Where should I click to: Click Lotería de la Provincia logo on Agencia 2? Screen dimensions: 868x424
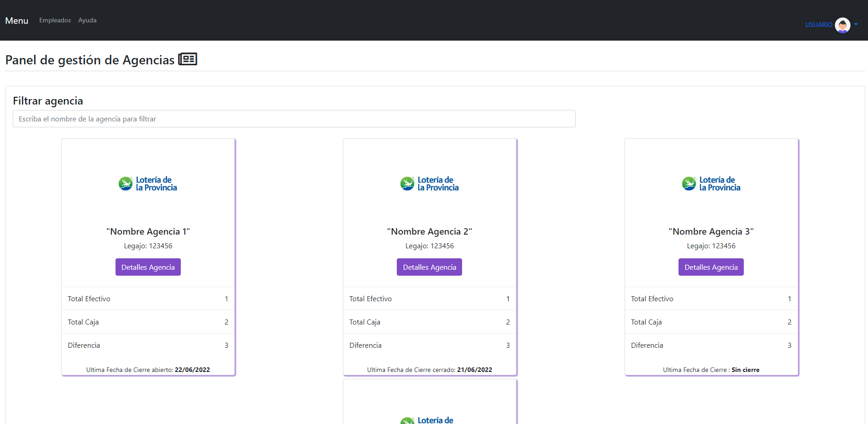coord(429,183)
